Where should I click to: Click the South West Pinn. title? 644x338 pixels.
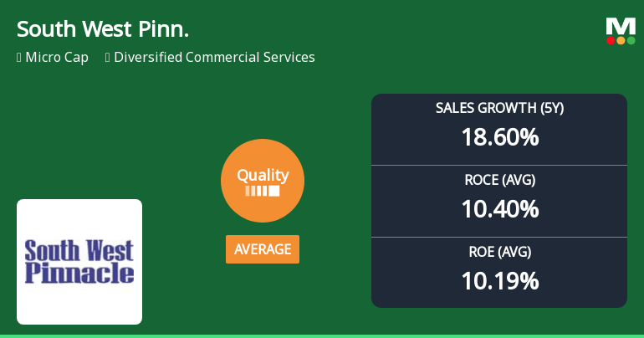tap(103, 29)
